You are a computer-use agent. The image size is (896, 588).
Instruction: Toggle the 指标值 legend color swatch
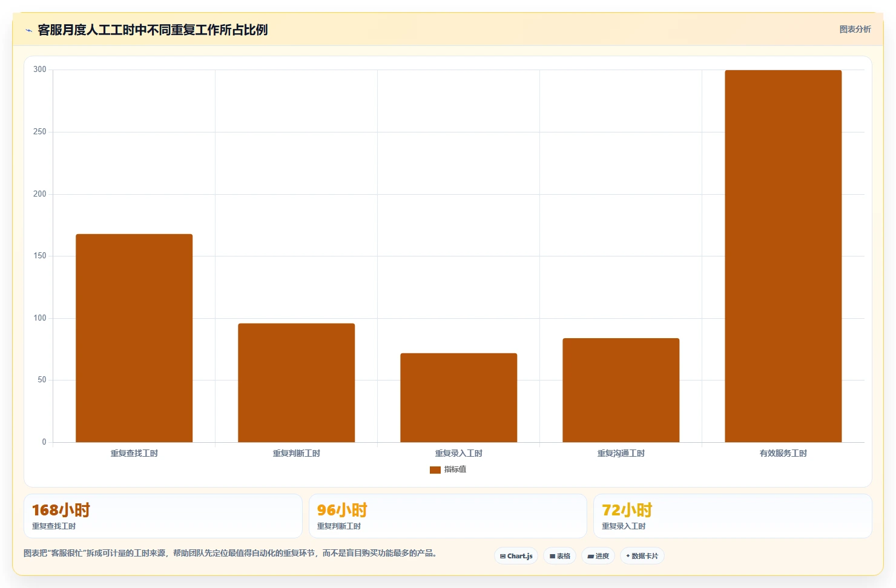(x=435, y=469)
